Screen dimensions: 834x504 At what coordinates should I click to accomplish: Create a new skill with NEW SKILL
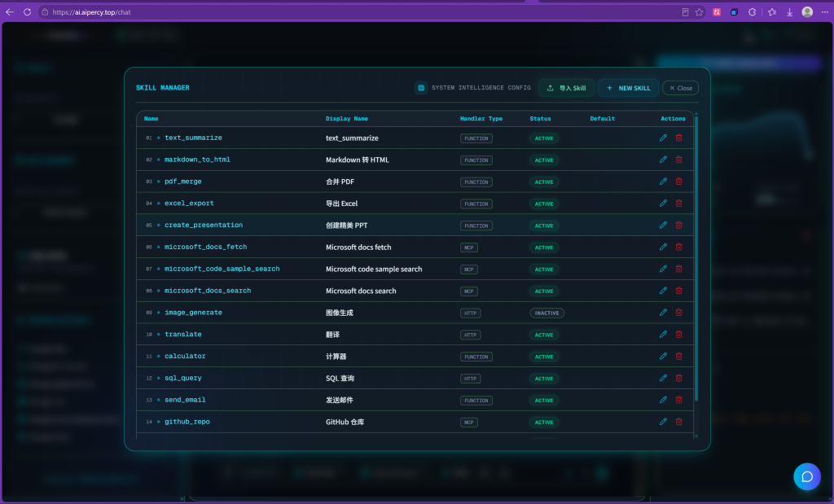pos(628,88)
